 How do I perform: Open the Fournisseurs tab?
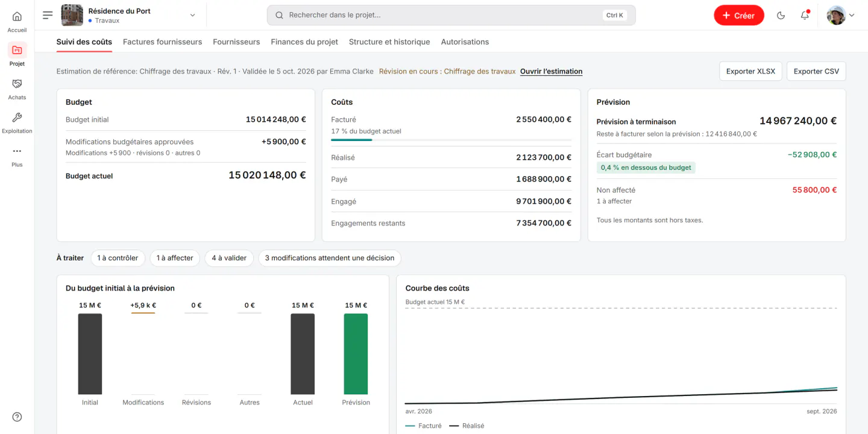coord(236,42)
